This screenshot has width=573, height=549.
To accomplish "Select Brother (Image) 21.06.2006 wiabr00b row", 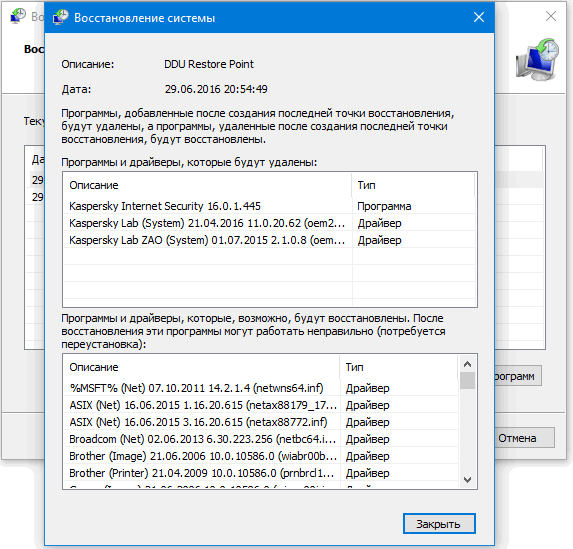I will point(261,456).
